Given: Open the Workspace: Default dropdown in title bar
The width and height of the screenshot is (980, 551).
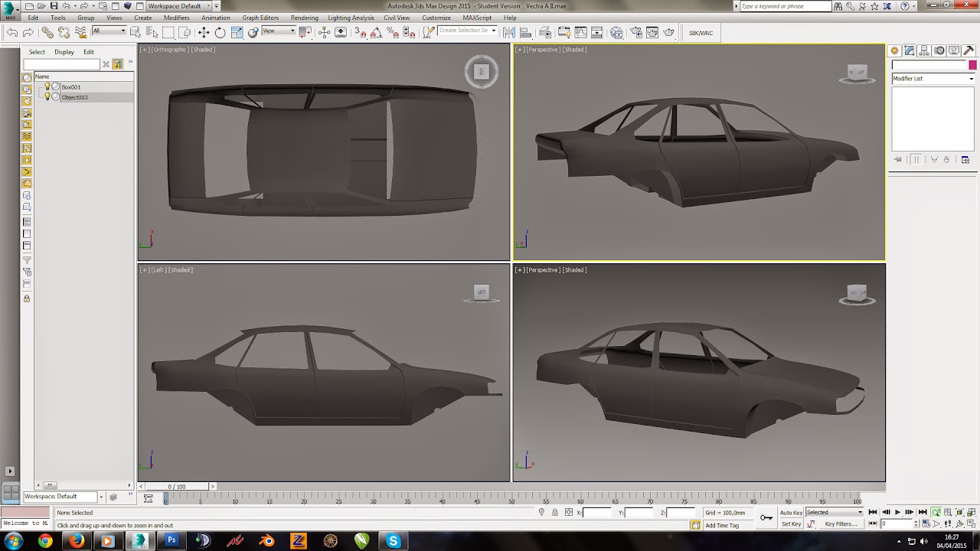Looking at the screenshot, I should [x=179, y=6].
